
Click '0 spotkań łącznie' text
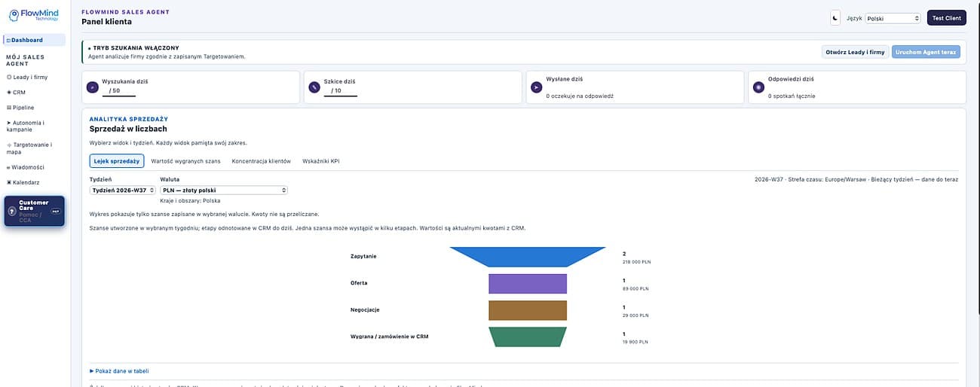coord(792,96)
